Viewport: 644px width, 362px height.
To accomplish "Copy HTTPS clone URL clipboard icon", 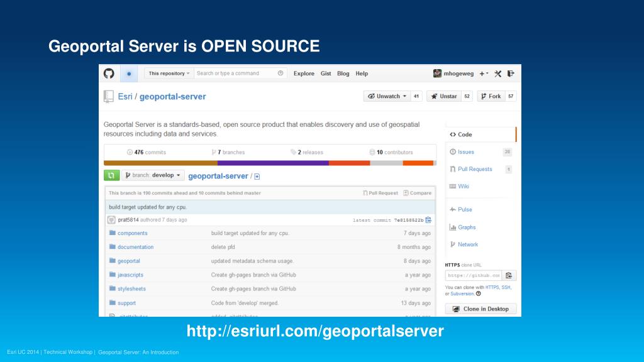I will [509, 275].
